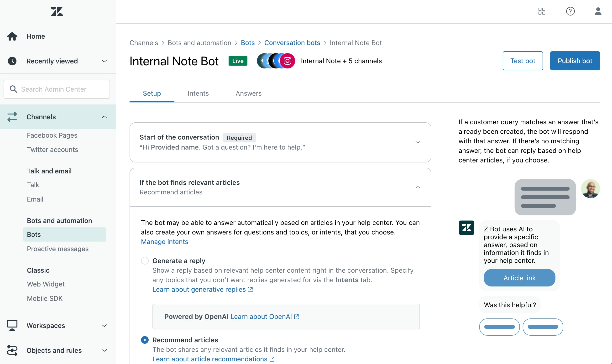
Task: Select the Generate a reply option
Action: click(145, 261)
